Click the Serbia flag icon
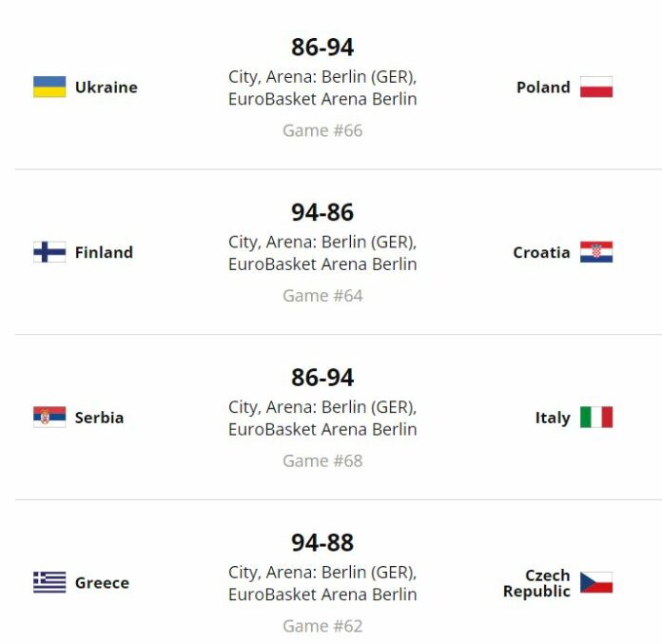The height and width of the screenshot is (644, 662). [49, 418]
